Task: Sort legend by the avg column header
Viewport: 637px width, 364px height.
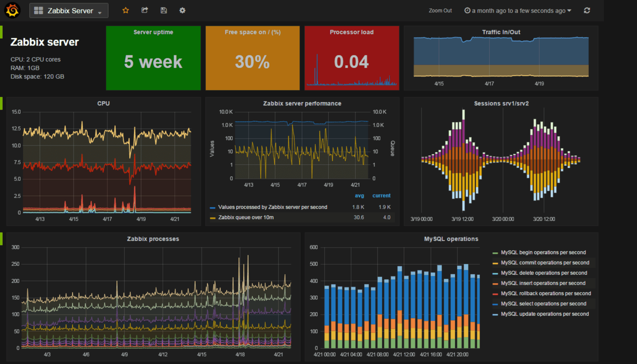Action: point(359,196)
